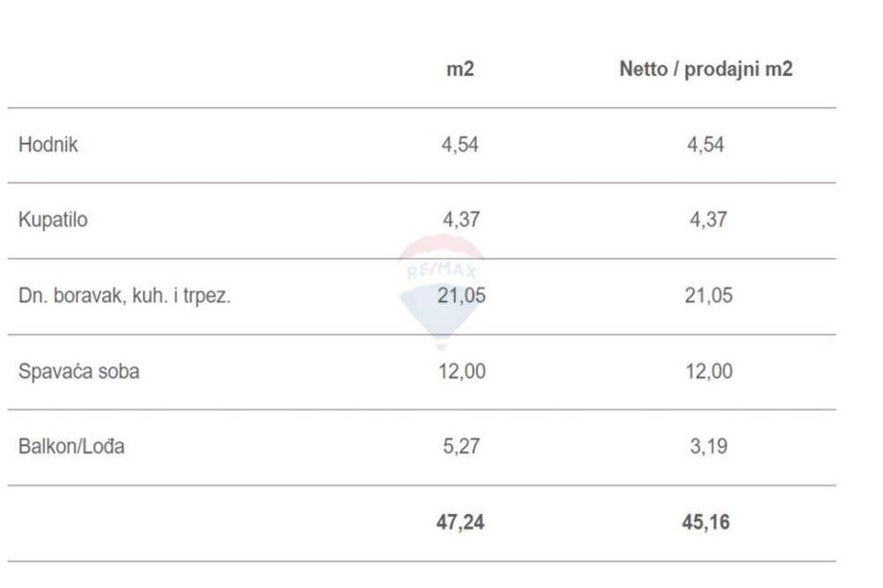Click the 21,05 value in netto column
Viewport: 883px width, 588px height.
click(708, 295)
